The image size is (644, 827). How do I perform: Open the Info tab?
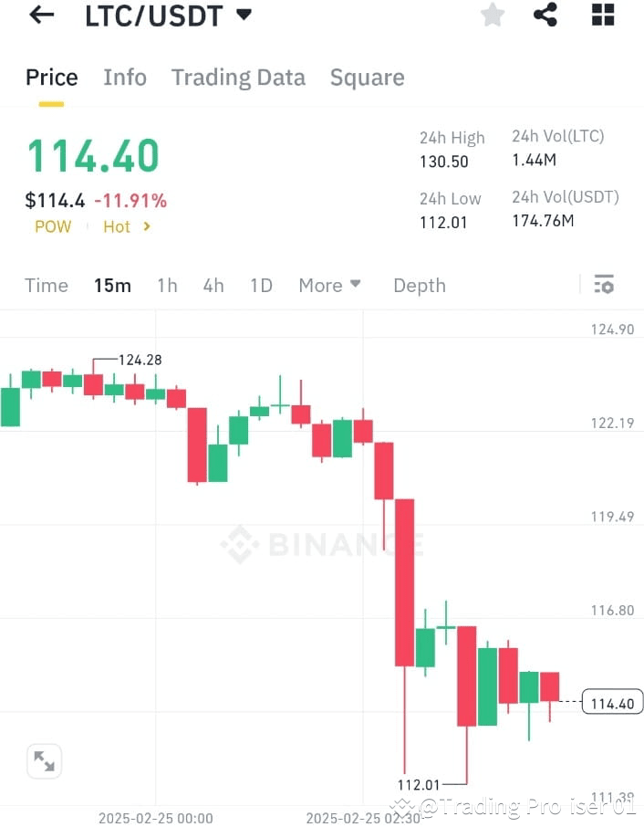click(125, 77)
